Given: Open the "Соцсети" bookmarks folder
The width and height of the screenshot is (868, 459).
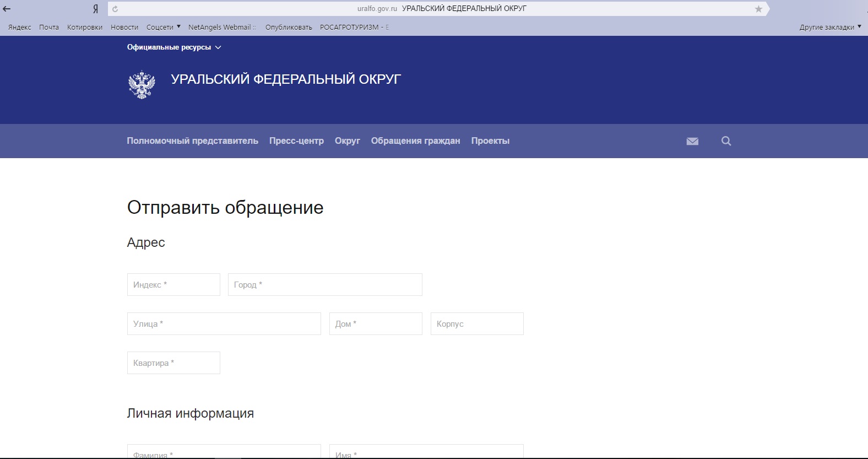Looking at the screenshot, I should tap(163, 27).
